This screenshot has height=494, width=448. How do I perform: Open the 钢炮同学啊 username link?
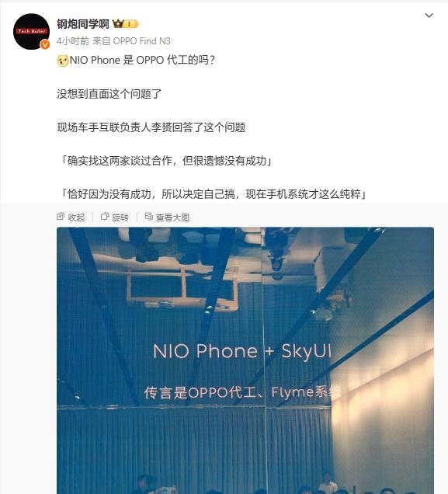point(83,24)
